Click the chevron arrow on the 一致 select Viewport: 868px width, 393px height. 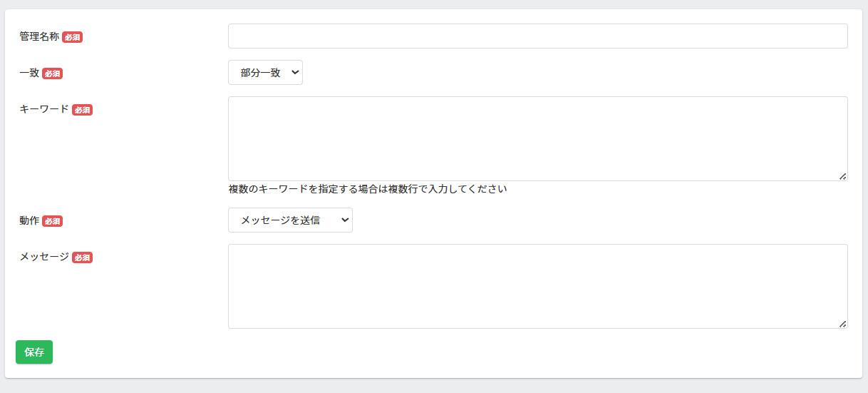[x=295, y=73]
